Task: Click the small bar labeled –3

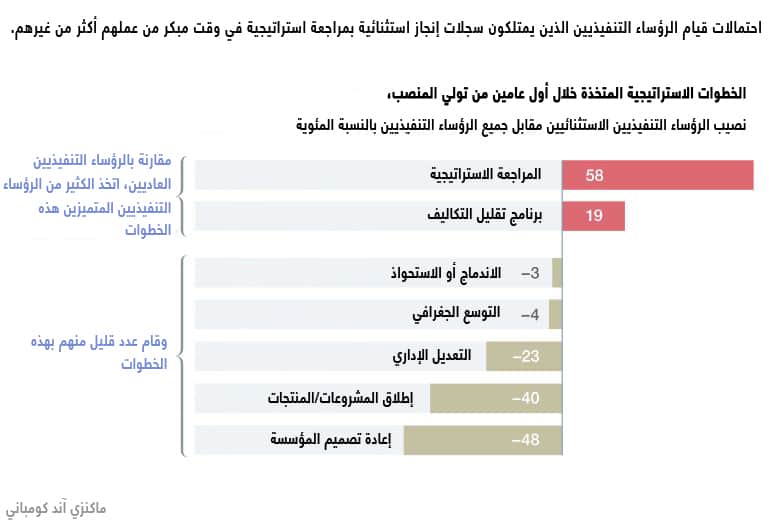Action: (x=558, y=273)
